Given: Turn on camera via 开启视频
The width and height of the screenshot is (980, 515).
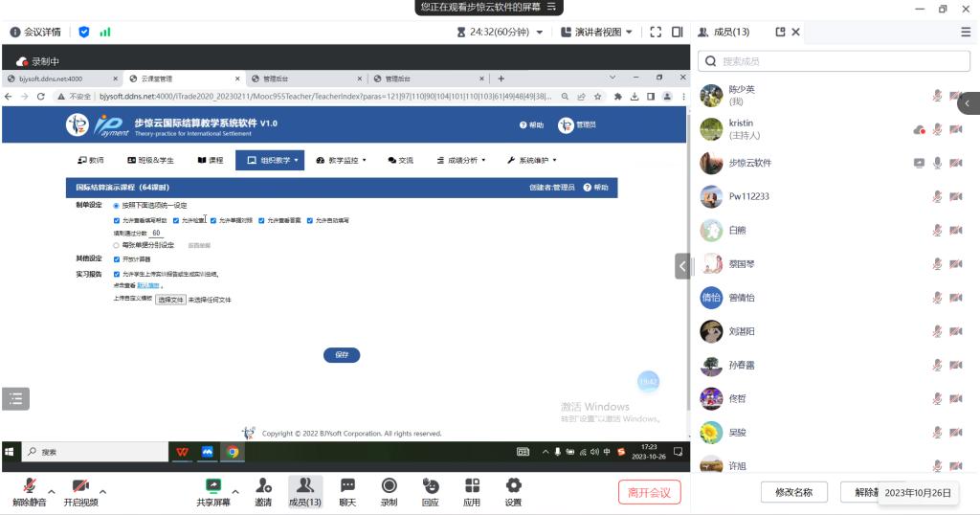Looking at the screenshot, I should pos(80,486).
